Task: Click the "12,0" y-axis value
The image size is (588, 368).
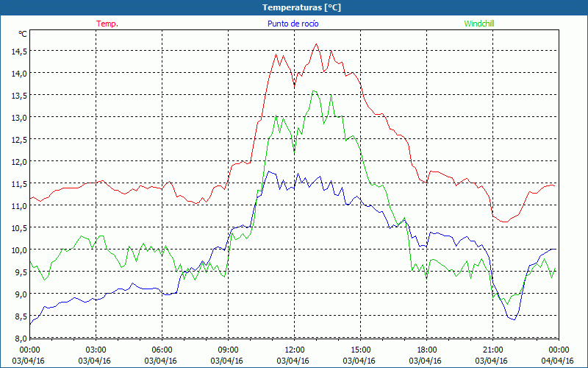Action: 19,162
